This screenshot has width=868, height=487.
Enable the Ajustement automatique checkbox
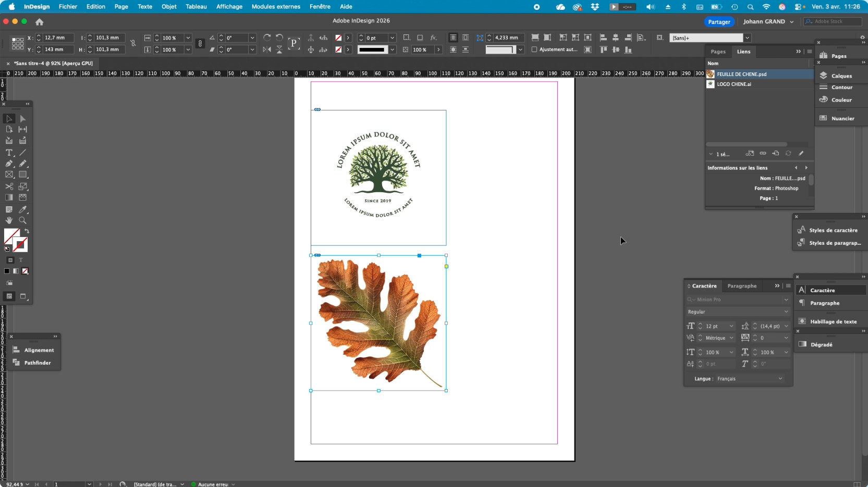click(x=534, y=49)
